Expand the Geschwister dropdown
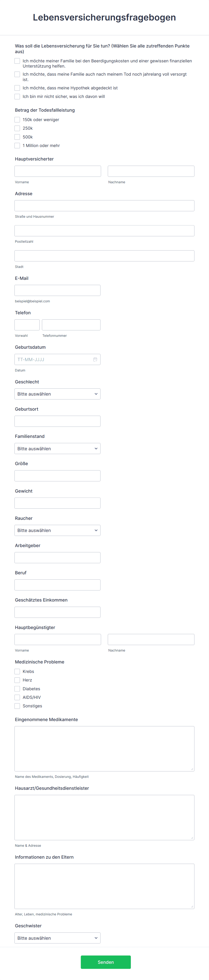209x980 pixels. pos(57,938)
